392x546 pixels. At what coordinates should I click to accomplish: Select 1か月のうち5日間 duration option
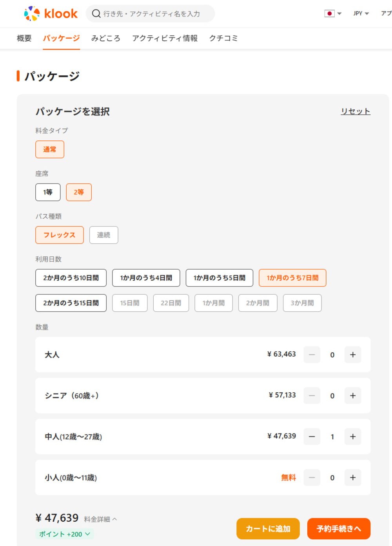point(219,278)
